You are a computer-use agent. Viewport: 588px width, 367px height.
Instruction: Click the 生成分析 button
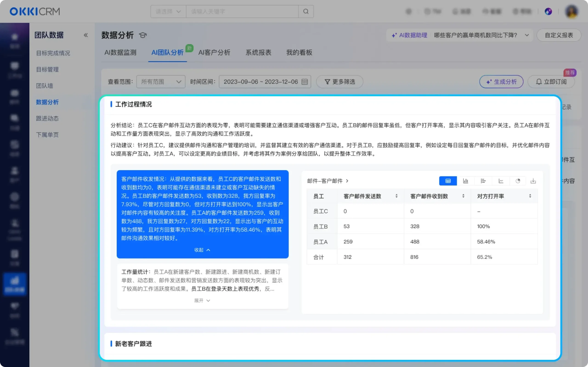pyautogui.click(x=501, y=82)
